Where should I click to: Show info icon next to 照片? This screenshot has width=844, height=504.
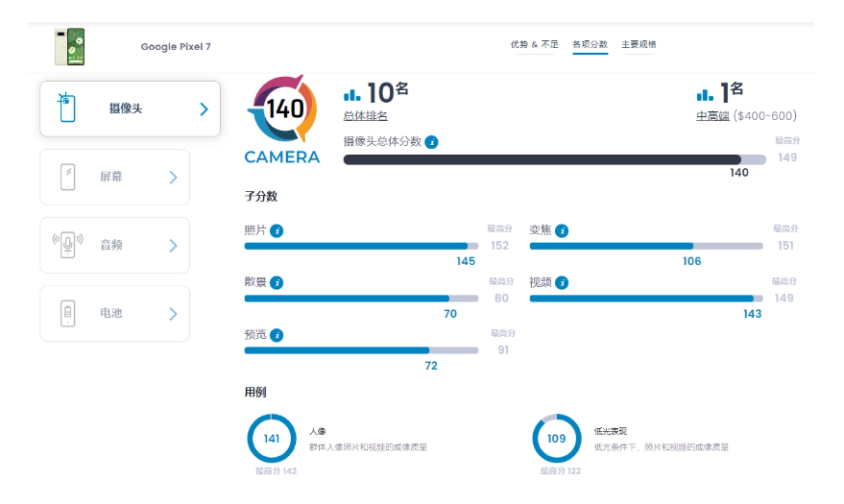(x=277, y=230)
